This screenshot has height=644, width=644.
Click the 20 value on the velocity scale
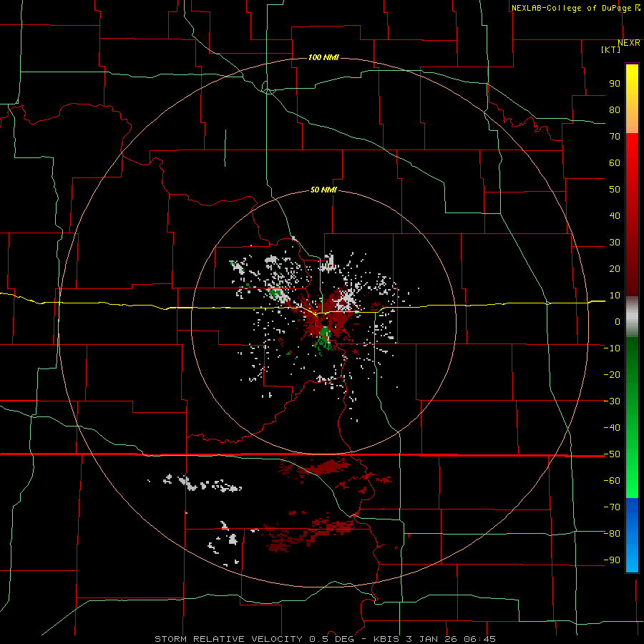[615, 269]
